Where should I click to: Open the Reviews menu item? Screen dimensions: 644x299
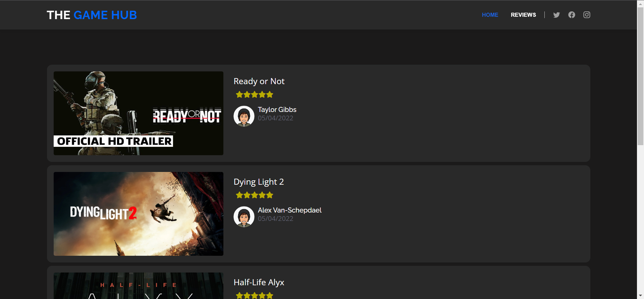click(x=523, y=15)
